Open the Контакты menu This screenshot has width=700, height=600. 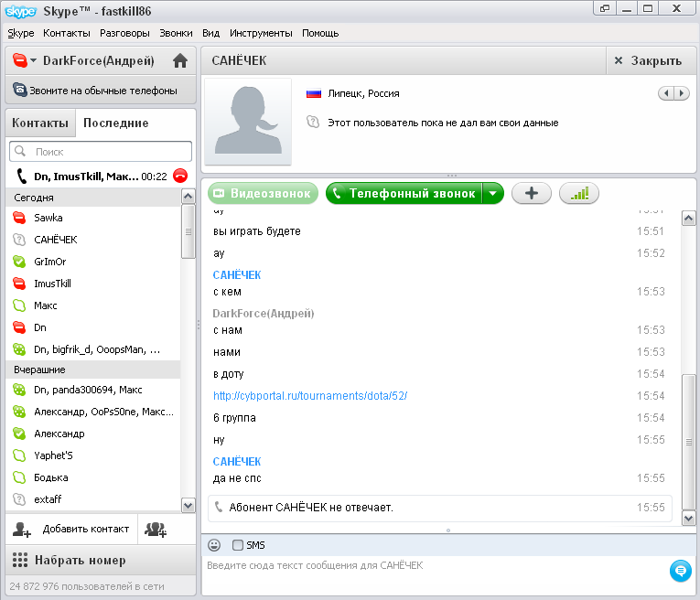(67, 33)
